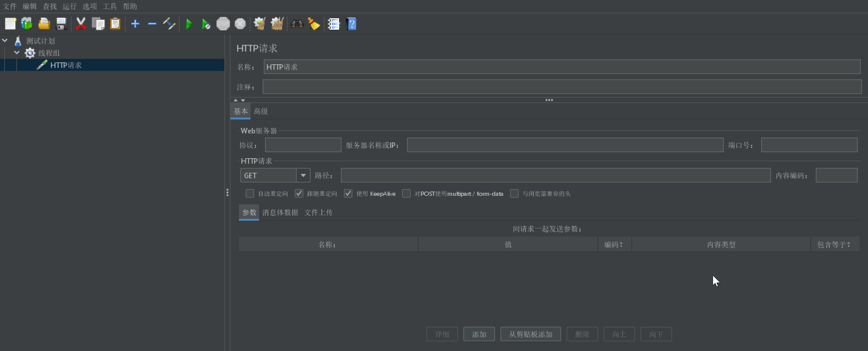Click the 从剪贴板添加 button

(531, 334)
